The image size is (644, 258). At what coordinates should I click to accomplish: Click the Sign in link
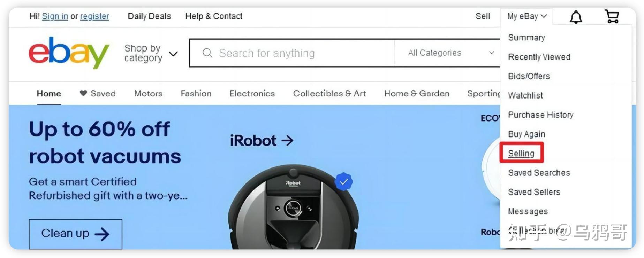55,16
